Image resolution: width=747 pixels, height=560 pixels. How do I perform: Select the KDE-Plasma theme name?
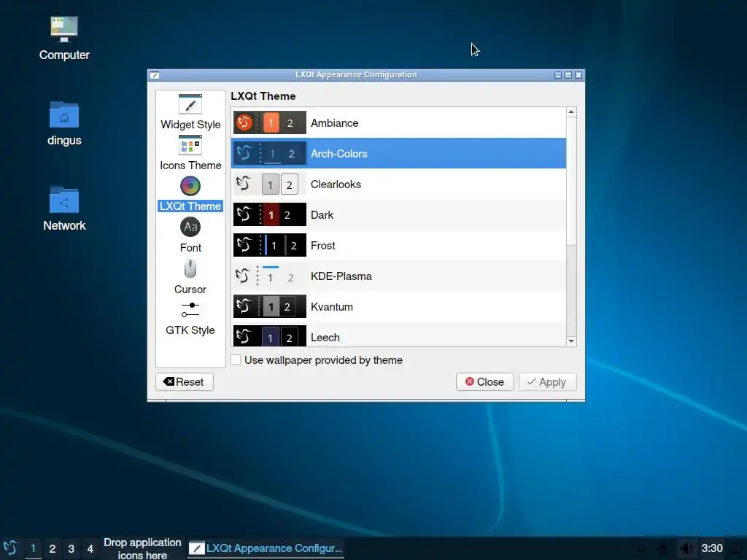(x=341, y=276)
